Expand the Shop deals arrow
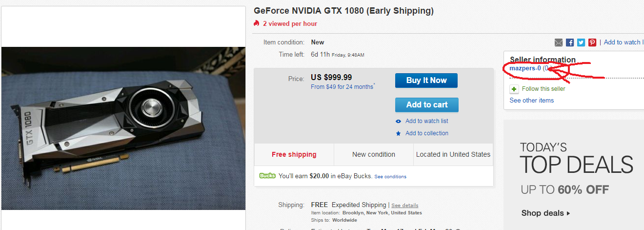Screen dimensions: 644x230 click(x=568, y=213)
